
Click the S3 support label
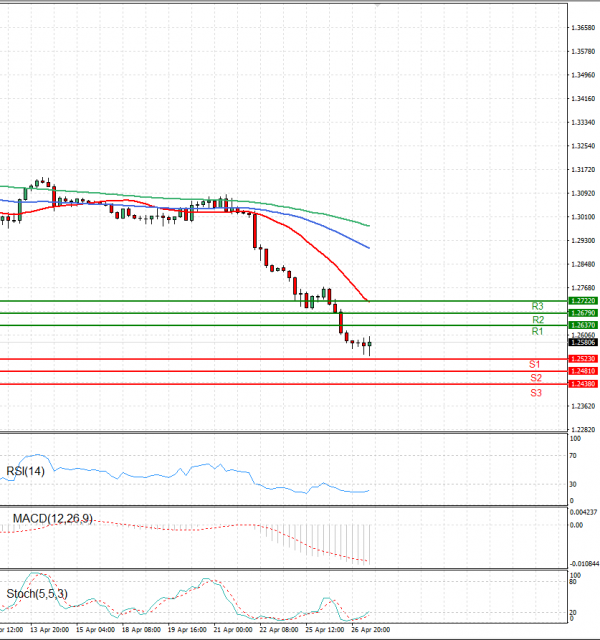pyautogui.click(x=536, y=393)
